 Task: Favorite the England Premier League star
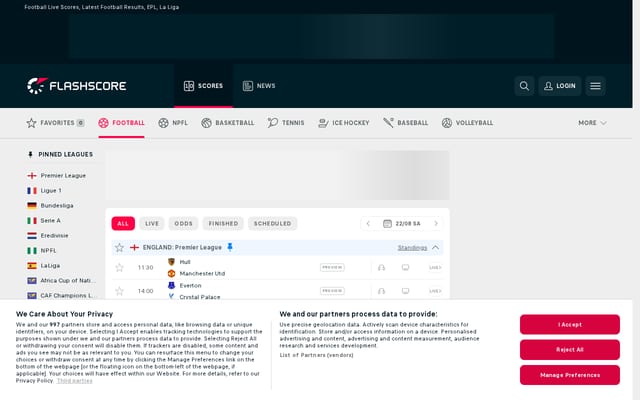point(119,248)
